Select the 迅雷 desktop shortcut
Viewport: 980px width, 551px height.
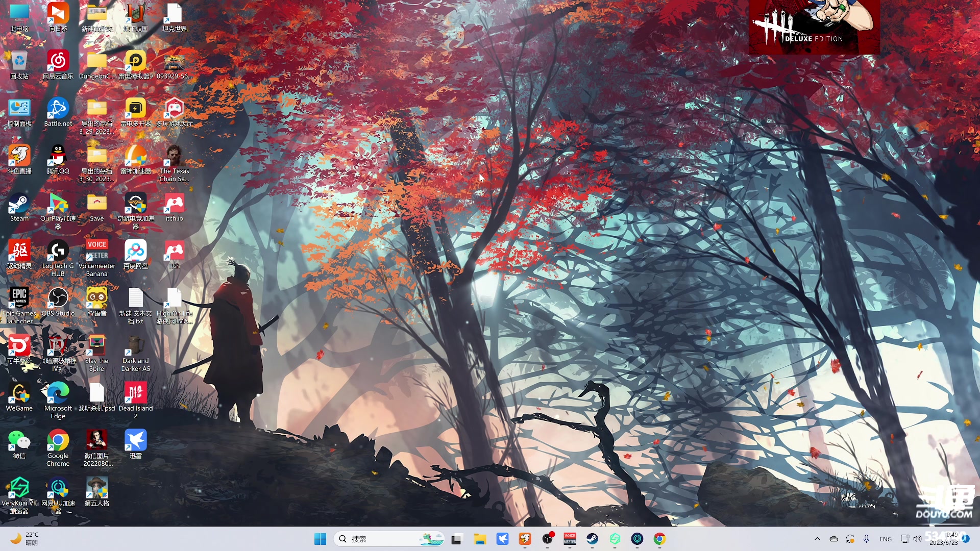coord(136,445)
